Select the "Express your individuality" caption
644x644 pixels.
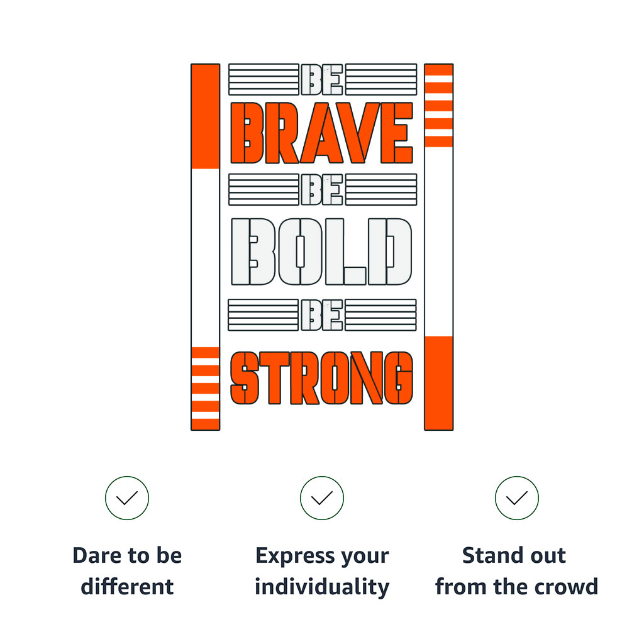click(322, 571)
